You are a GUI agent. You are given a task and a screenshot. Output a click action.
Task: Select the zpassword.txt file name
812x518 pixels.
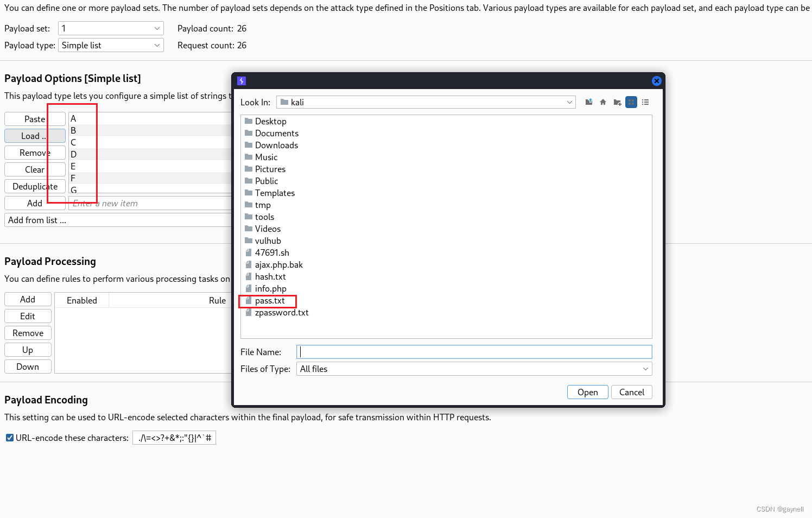(282, 312)
